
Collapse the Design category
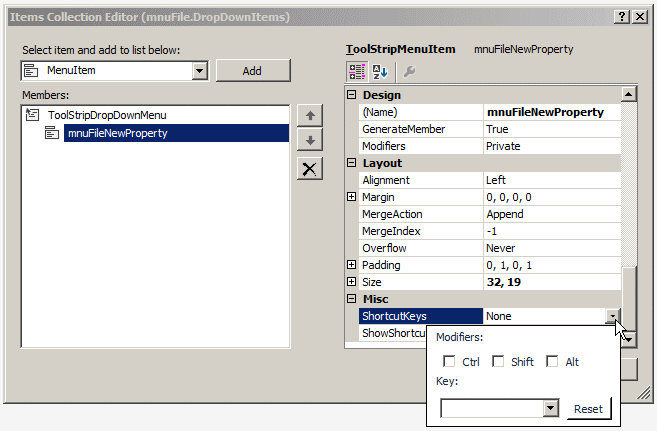[x=352, y=95]
